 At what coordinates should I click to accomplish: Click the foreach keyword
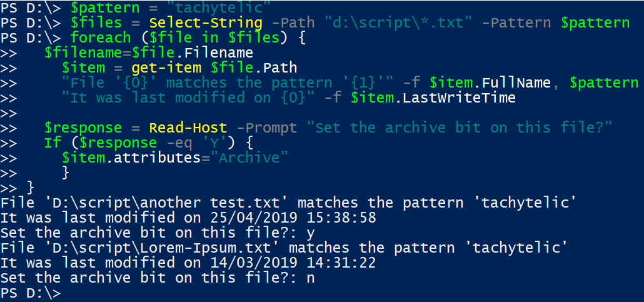101,38
